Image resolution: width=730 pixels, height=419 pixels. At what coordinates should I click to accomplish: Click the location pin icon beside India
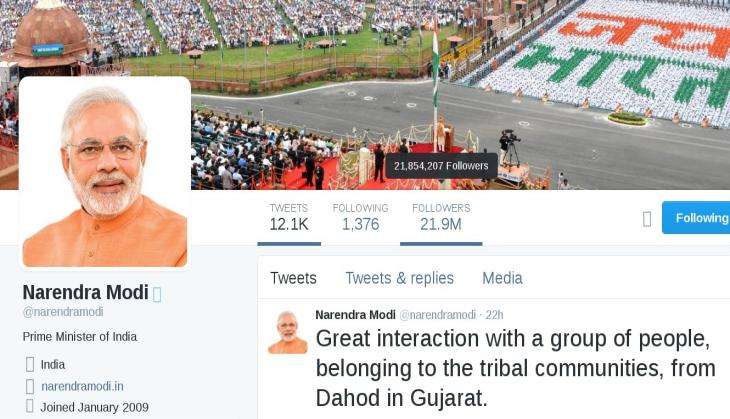(x=30, y=364)
